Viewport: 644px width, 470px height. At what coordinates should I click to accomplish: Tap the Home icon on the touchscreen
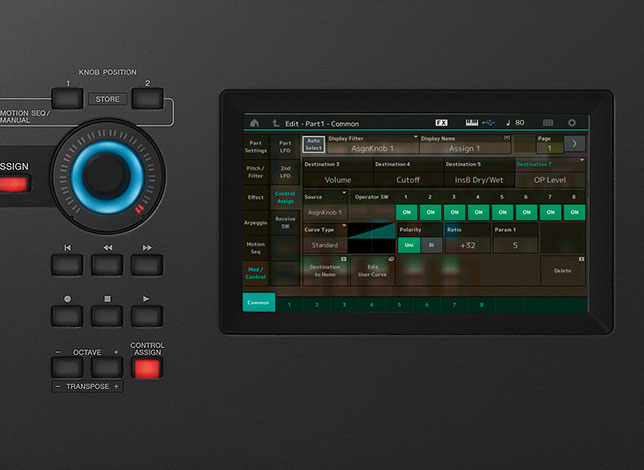(x=254, y=122)
